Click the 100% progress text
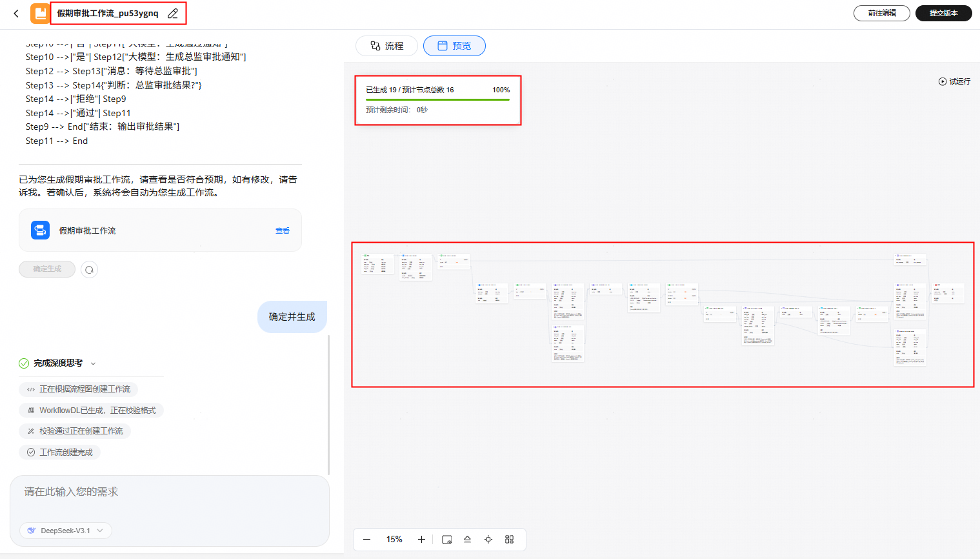 501,90
